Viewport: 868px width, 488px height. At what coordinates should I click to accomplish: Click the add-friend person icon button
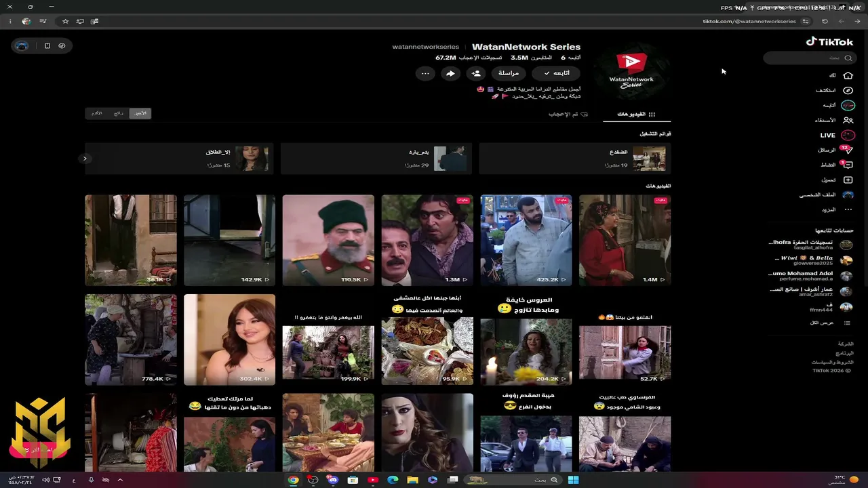coord(476,73)
